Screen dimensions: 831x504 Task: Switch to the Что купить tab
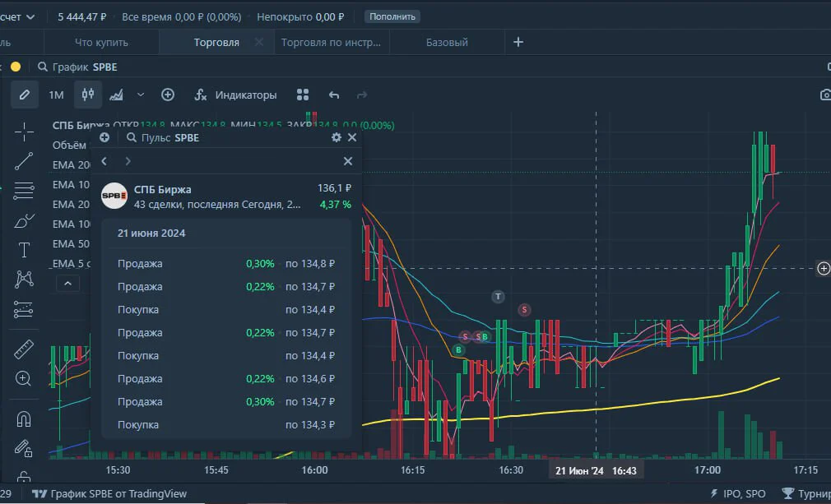point(101,43)
